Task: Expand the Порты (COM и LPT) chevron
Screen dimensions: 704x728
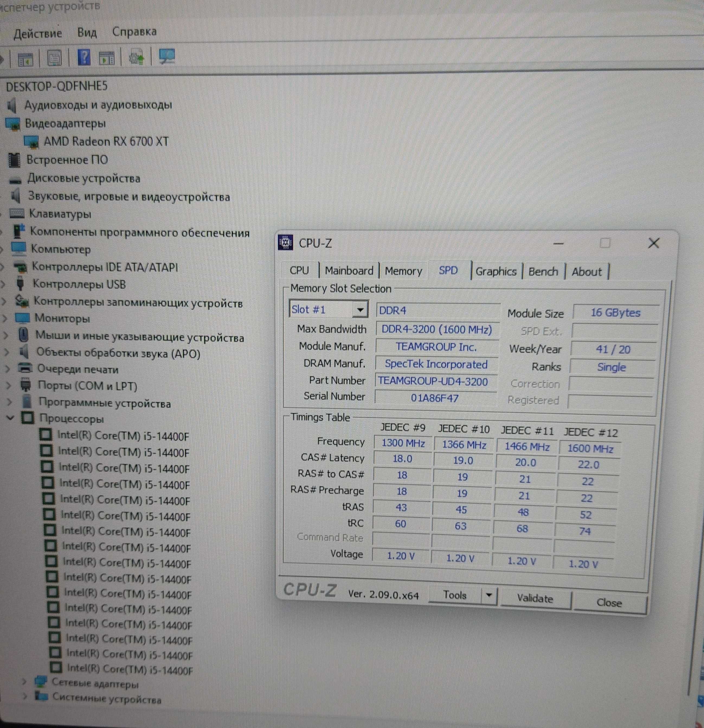Action: [x=8, y=385]
